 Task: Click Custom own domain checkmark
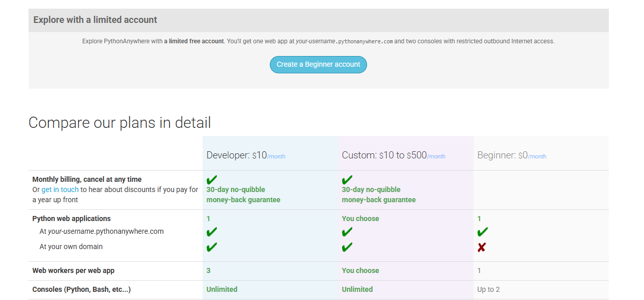[347, 247]
